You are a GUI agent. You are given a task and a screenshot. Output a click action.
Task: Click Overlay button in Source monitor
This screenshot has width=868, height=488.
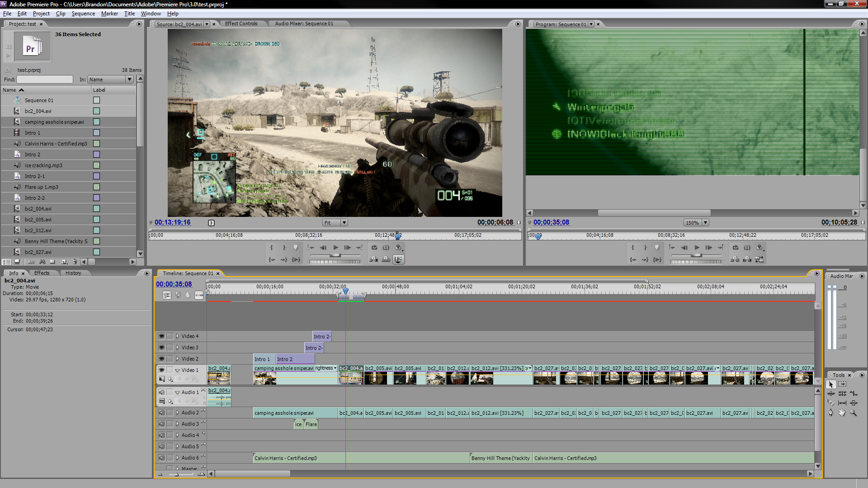pyautogui.click(x=386, y=259)
